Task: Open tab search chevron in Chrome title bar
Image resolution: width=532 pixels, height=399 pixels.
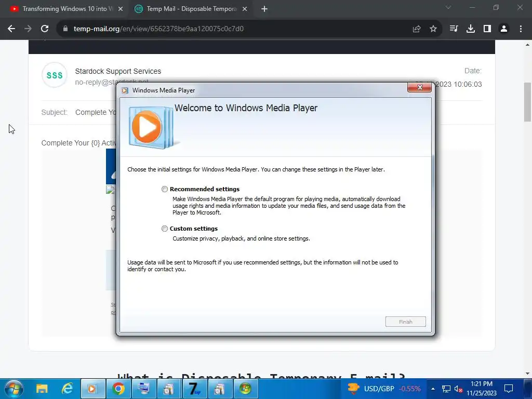Action: 448,7
